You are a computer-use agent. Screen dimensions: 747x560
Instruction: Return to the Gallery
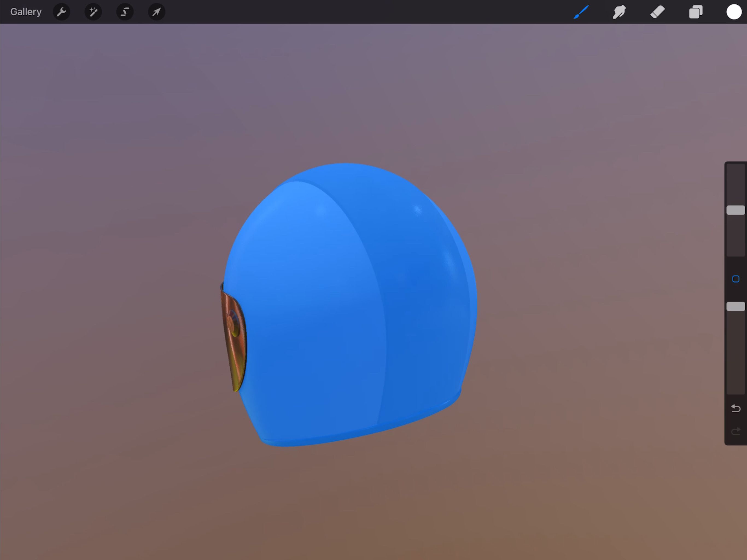point(26,12)
